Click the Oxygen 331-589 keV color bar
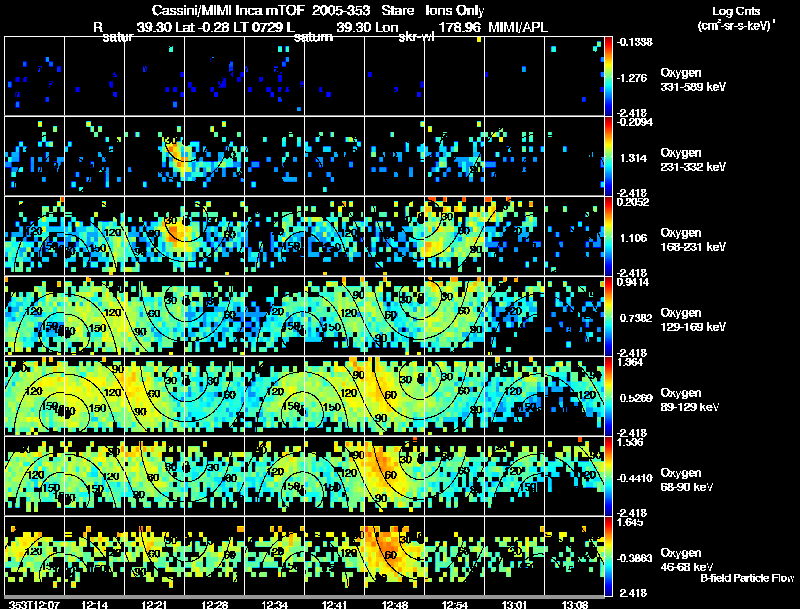Screen dimensions: 800x609 608,76
